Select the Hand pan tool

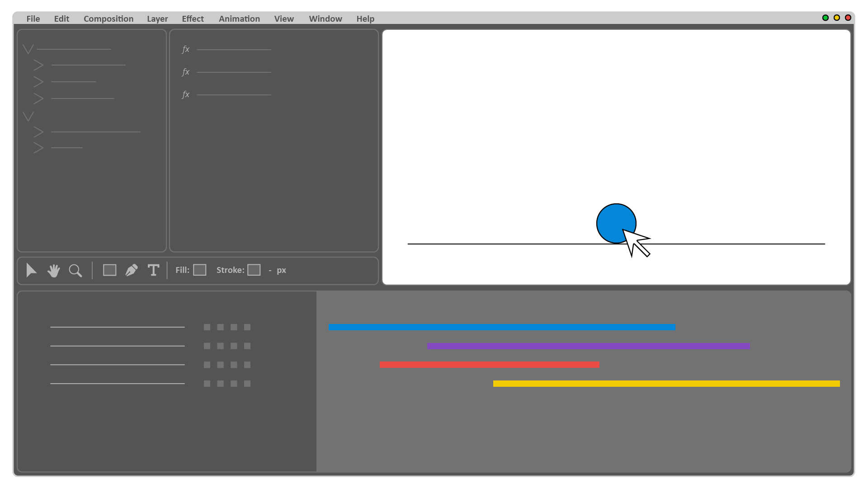[53, 270]
